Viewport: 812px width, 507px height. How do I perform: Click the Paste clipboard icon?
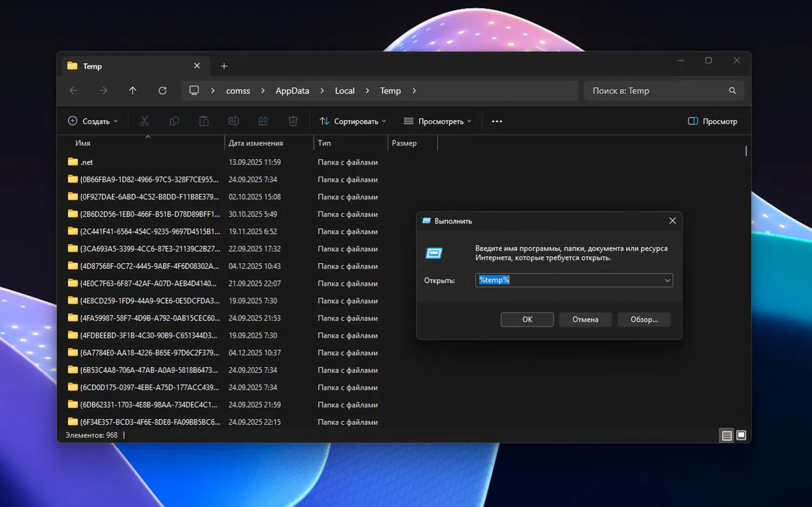pyautogui.click(x=204, y=121)
